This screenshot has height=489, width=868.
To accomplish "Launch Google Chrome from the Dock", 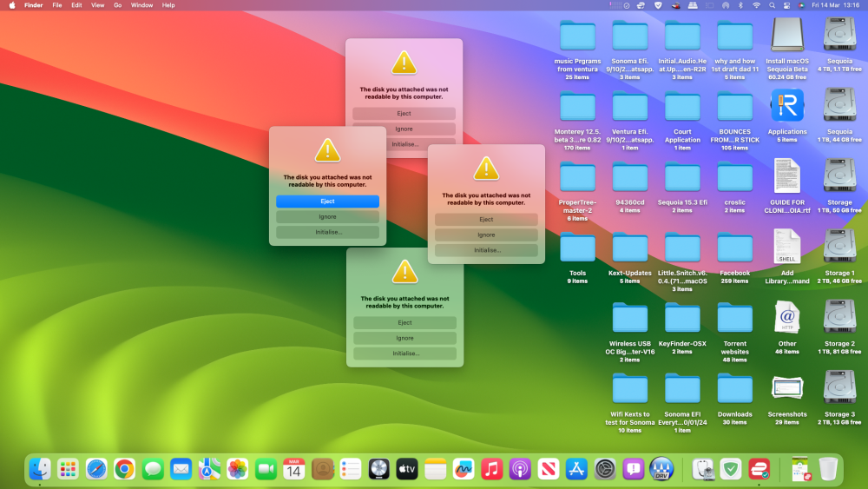I will (x=124, y=469).
